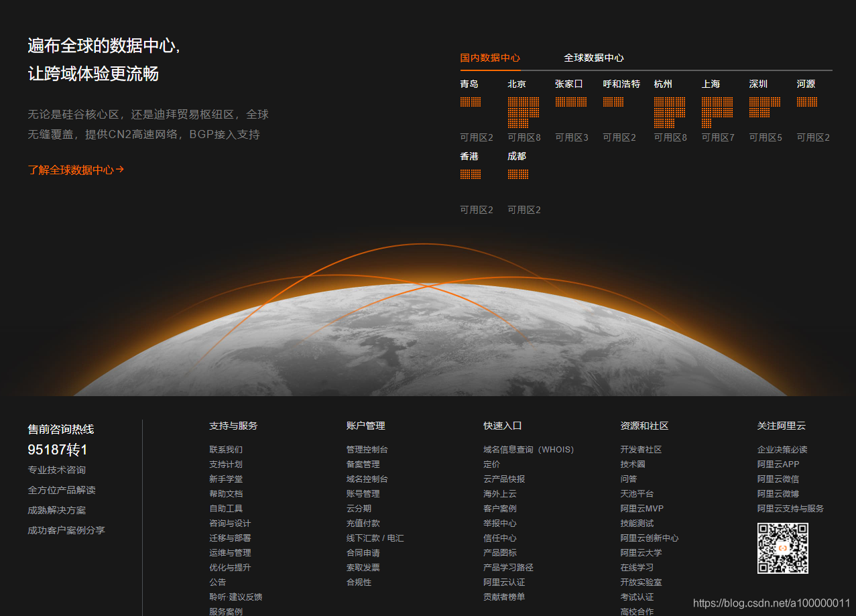Select the 北京 city label
856x616 pixels.
click(x=517, y=84)
